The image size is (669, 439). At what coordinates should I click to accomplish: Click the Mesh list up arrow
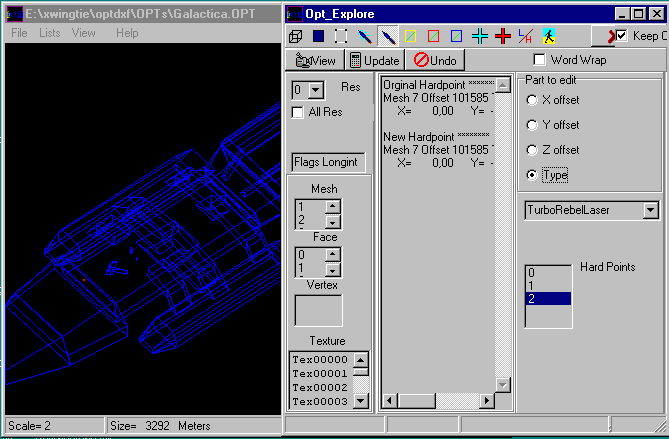coord(332,207)
